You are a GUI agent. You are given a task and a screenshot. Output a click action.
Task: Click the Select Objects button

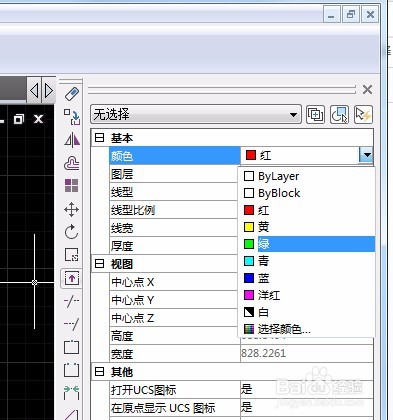click(339, 115)
